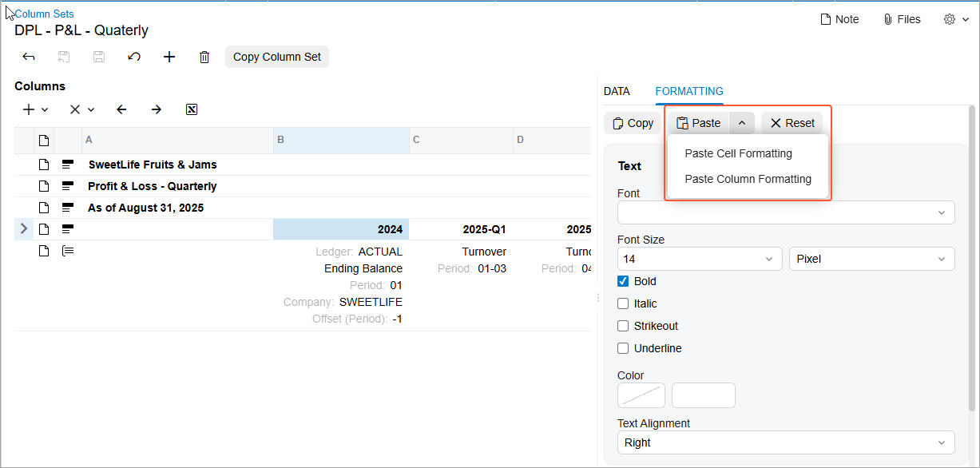Expand the Pixel unit dropdown
980x468 pixels.
(x=872, y=259)
